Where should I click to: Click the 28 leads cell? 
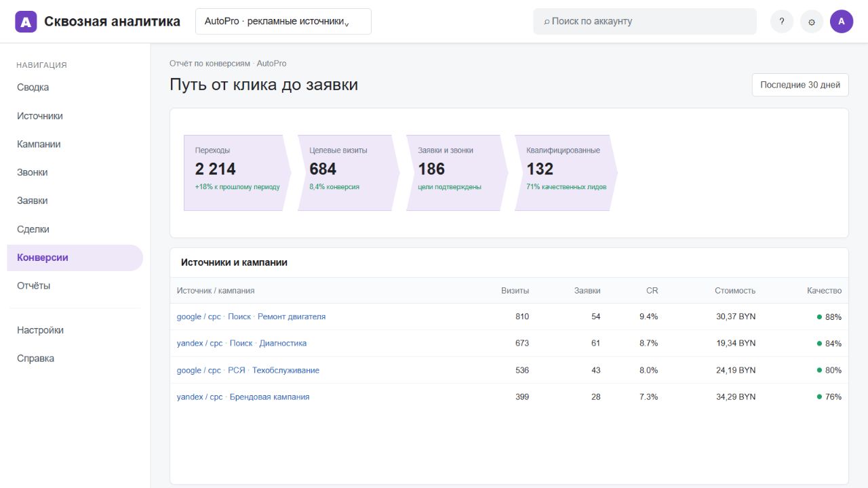596,396
